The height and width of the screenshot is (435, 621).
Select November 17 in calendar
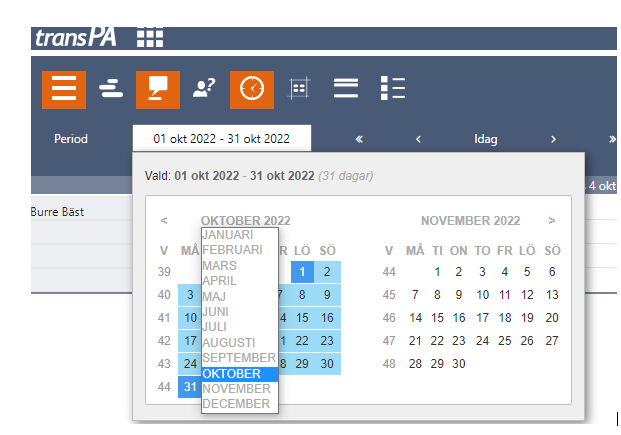pos(482,318)
